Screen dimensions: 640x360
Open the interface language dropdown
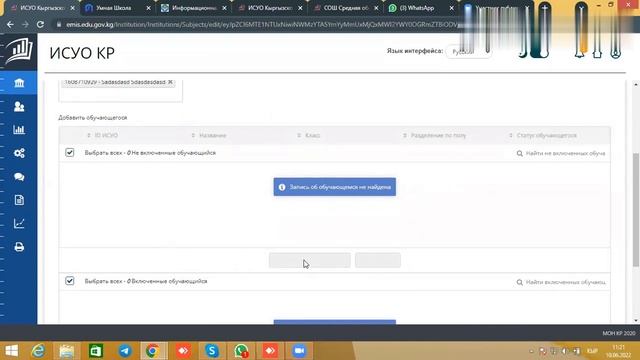click(x=469, y=52)
